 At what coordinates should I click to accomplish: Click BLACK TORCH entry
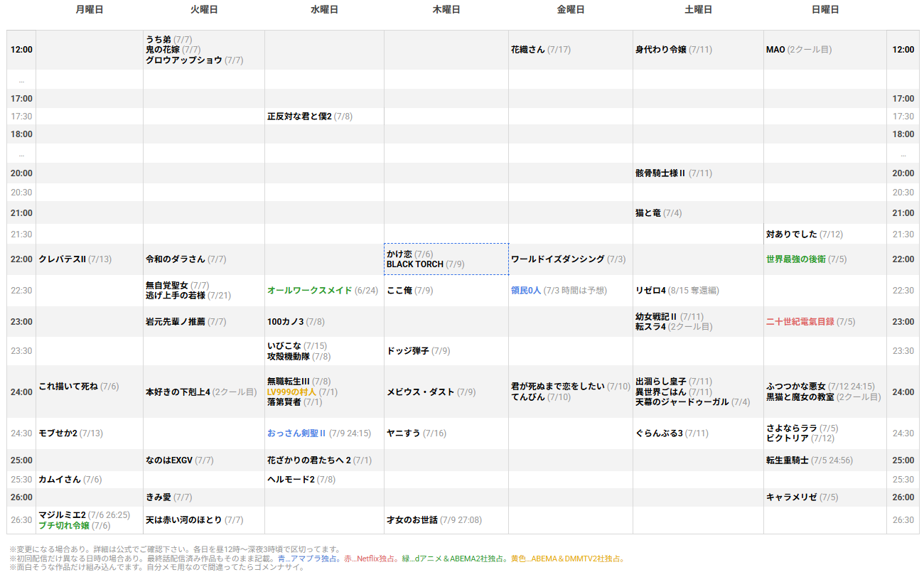(415, 264)
